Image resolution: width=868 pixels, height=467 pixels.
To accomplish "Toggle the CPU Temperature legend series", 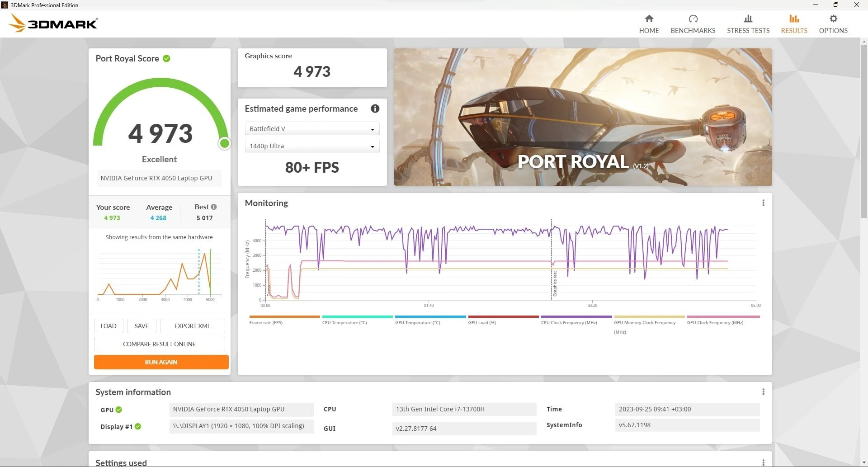I will click(x=357, y=320).
